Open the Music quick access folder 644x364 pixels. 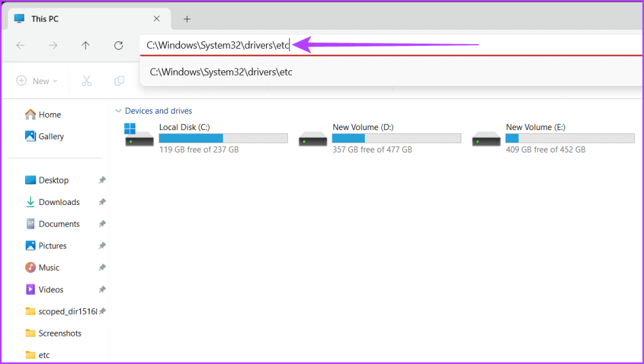point(42,267)
